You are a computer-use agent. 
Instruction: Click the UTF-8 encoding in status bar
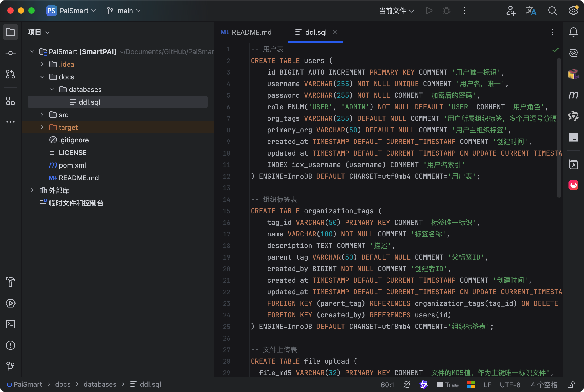click(x=510, y=385)
